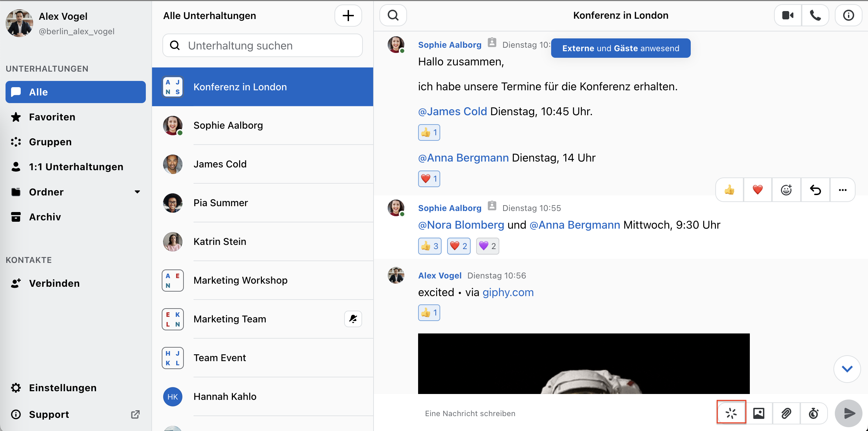The width and height of the screenshot is (868, 431).
Task: Open Alex Vogel profile avatar
Action: [x=19, y=23]
